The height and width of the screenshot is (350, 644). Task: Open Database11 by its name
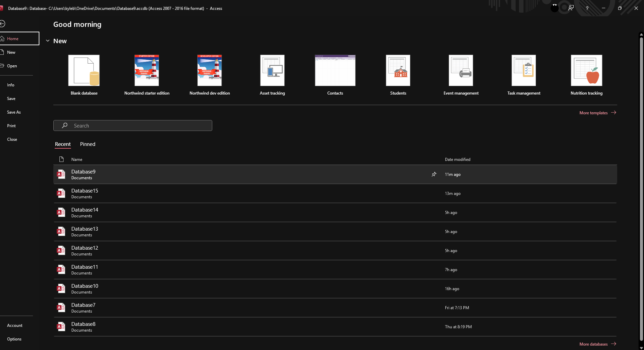pos(85,267)
